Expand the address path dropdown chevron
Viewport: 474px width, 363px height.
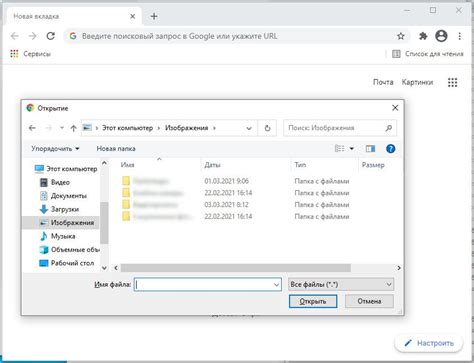pos(249,128)
